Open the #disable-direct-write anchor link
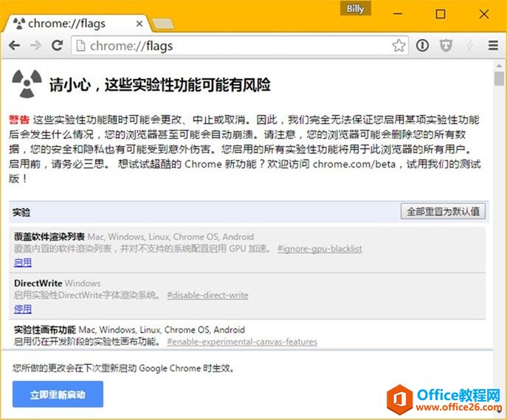 click(x=207, y=295)
